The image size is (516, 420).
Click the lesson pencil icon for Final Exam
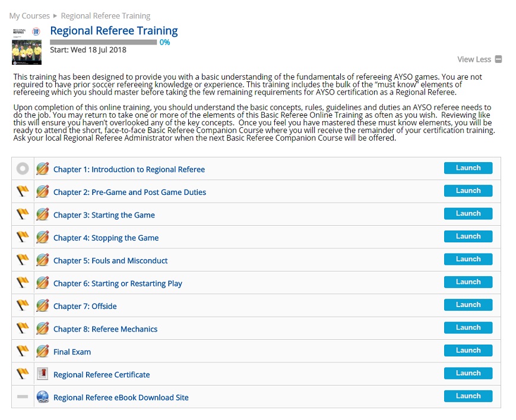[42, 351]
